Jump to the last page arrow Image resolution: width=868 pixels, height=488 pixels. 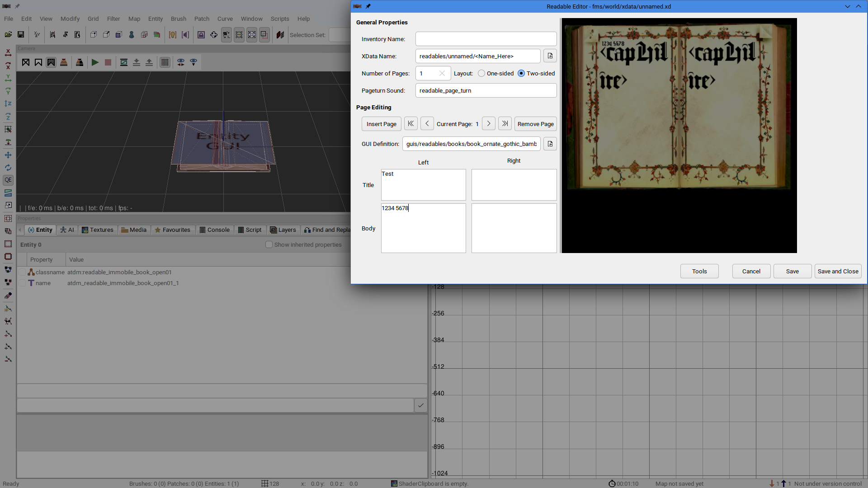(505, 123)
